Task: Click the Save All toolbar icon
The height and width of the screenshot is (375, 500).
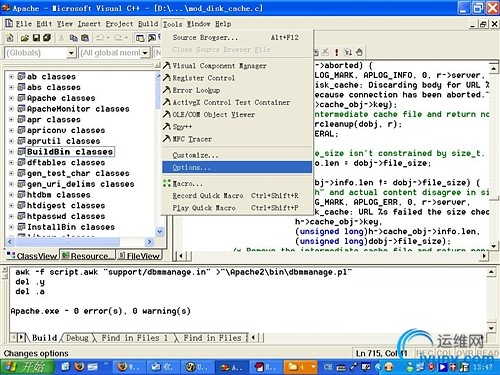Action: click(47, 38)
